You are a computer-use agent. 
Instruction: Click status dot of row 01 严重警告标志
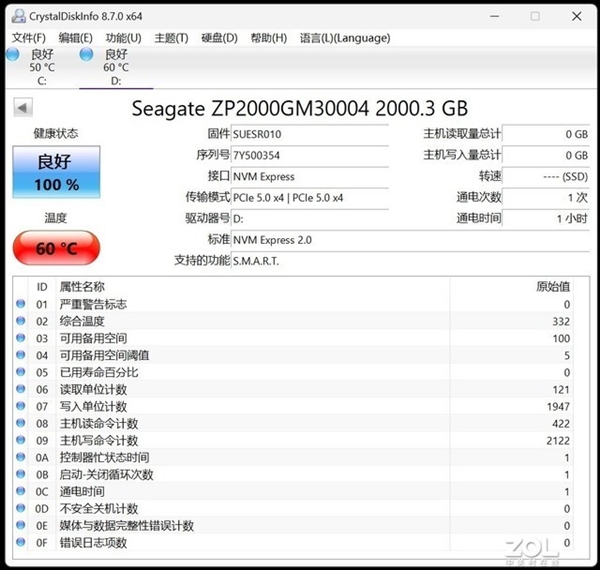[x=21, y=304]
